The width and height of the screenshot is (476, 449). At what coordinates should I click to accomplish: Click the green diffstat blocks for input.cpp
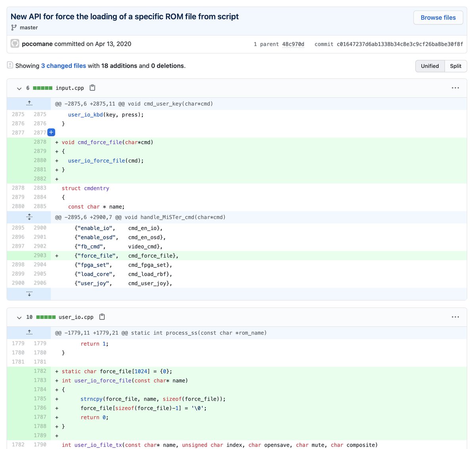click(42, 88)
